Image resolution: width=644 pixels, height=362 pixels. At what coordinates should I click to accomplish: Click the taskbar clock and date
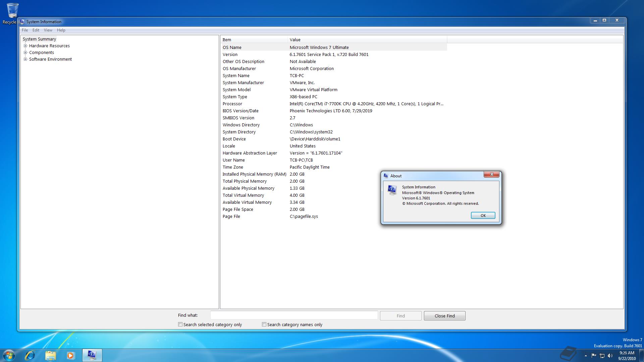(627, 356)
